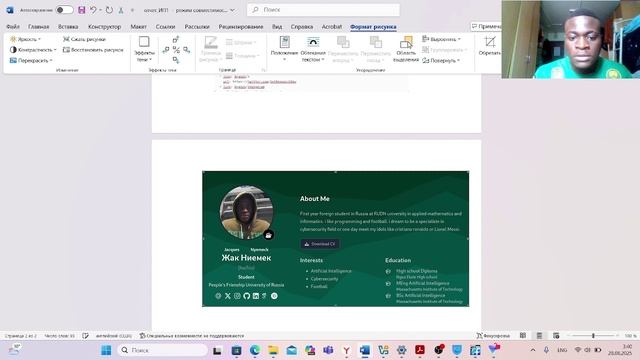Image resolution: width=640 pixels, height=360 pixels.
Task: Nudge the shadow up
Action: pos(176,39)
